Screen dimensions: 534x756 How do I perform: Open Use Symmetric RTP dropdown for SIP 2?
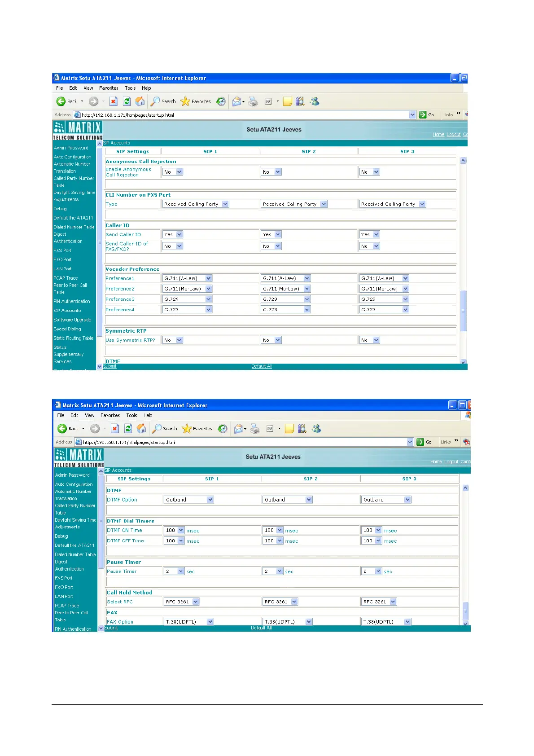click(271, 340)
